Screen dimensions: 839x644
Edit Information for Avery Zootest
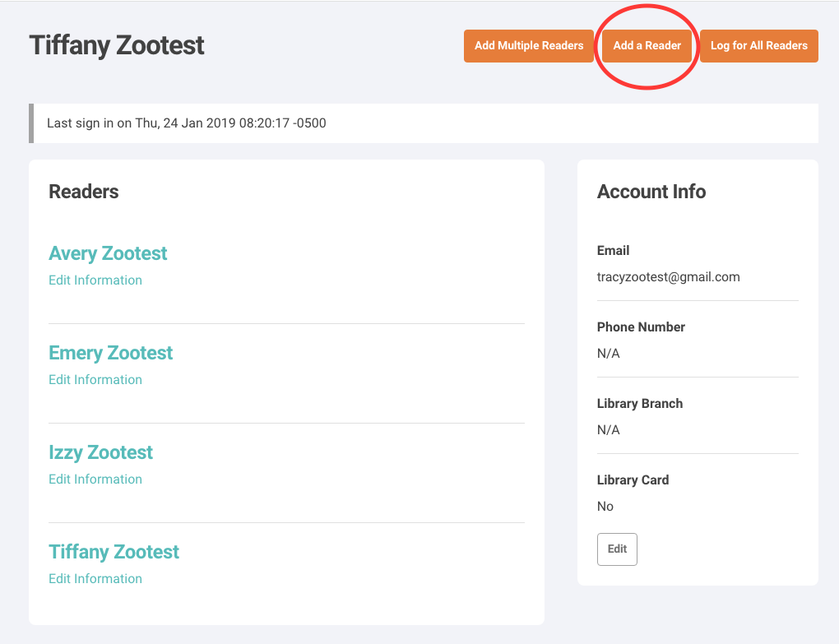click(x=95, y=280)
